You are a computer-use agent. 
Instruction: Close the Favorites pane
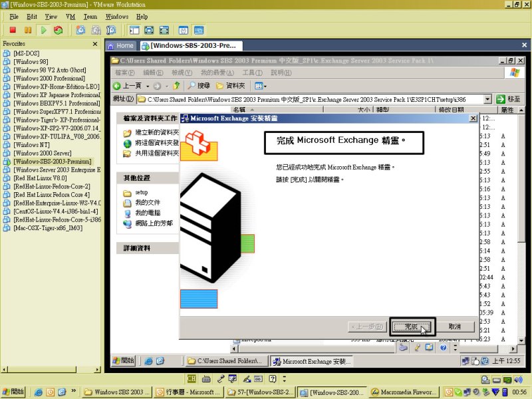click(x=95, y=44)
